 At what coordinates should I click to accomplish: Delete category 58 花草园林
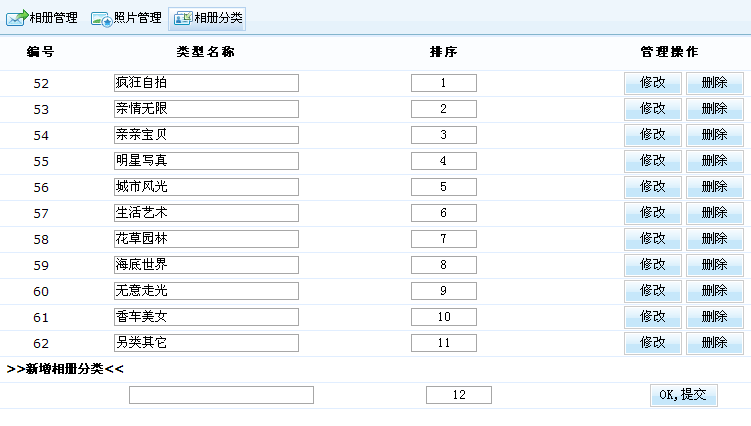coord(715,239)
